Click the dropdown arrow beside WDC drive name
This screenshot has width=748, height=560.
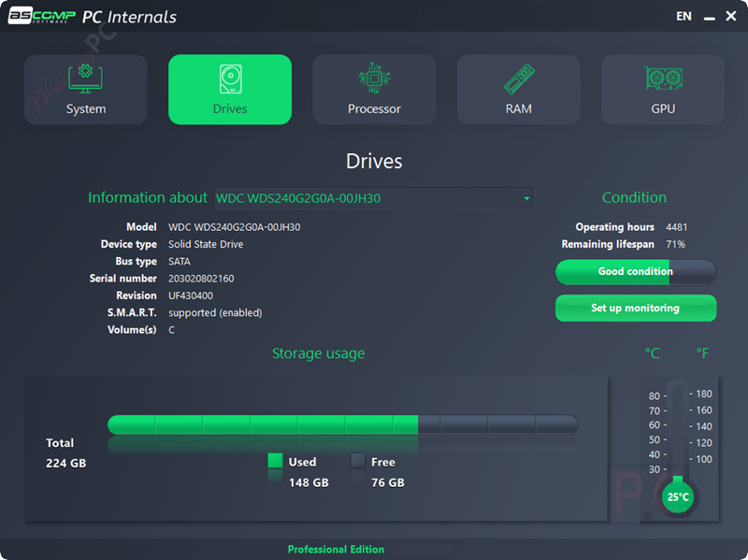pos(526,198)
